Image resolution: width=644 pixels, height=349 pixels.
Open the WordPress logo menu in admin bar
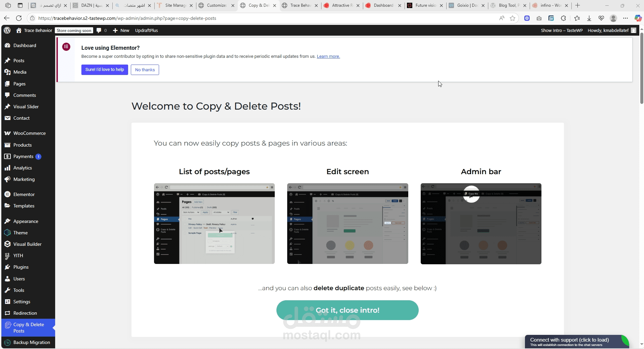(7, 30)
